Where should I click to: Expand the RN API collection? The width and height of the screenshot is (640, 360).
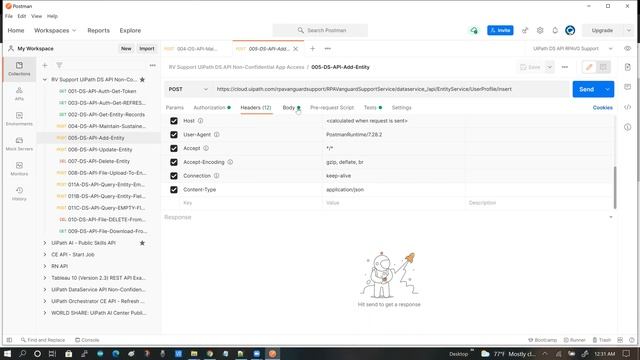[x=45, y=266]
